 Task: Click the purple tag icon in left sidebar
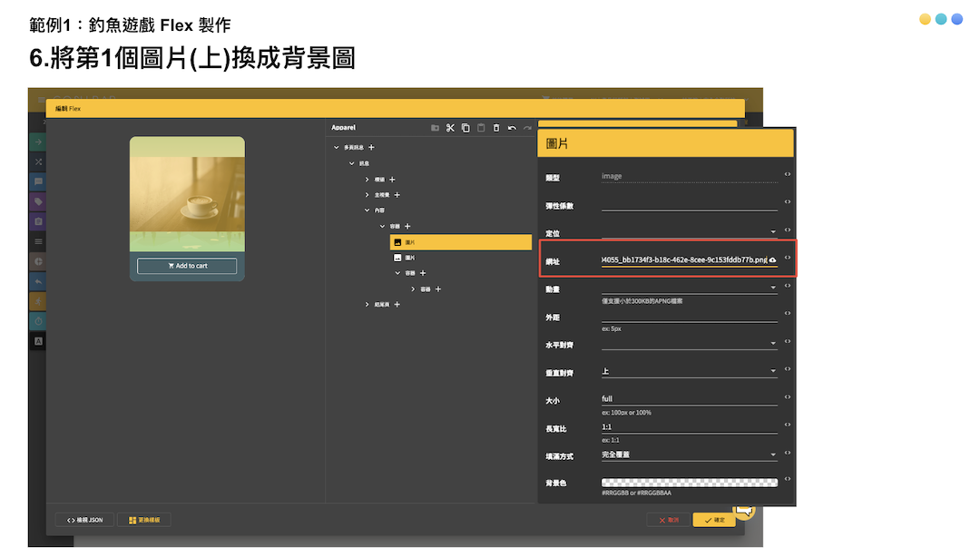coord(38,202)
